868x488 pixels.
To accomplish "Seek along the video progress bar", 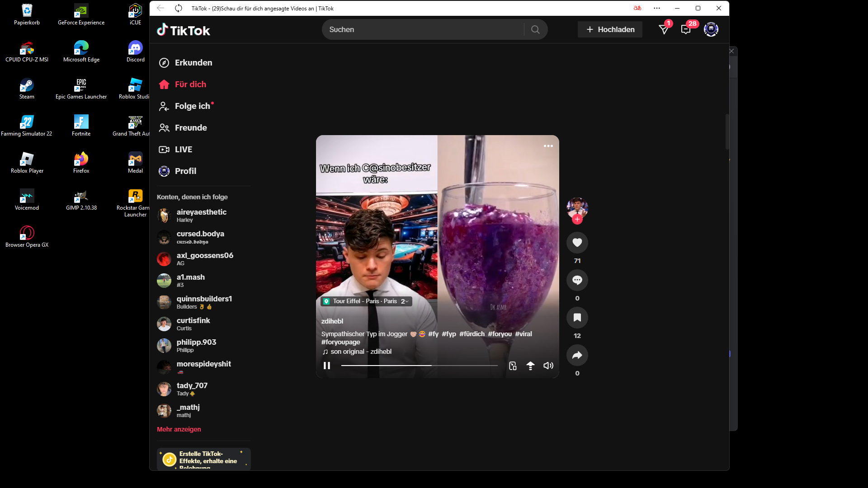I will [x=420, y=365].
